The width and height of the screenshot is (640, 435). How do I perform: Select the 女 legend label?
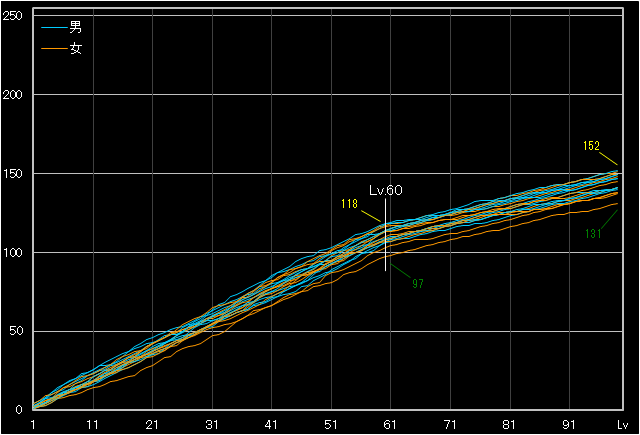click(76, 48)
